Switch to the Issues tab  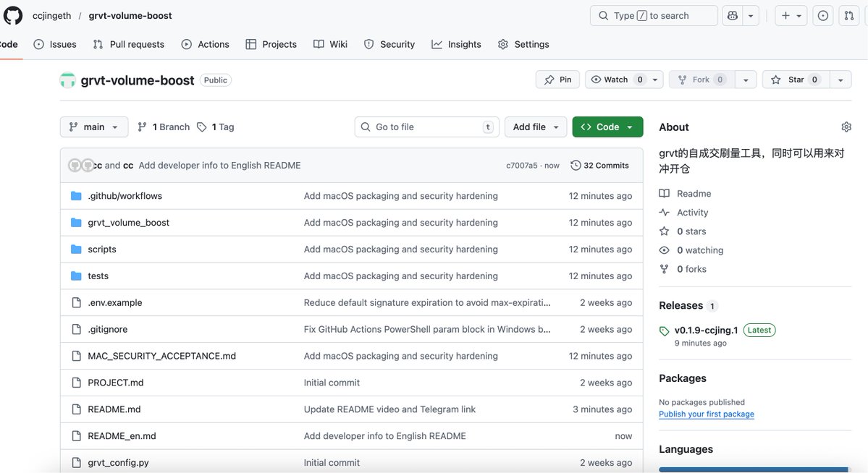point(55,44)
